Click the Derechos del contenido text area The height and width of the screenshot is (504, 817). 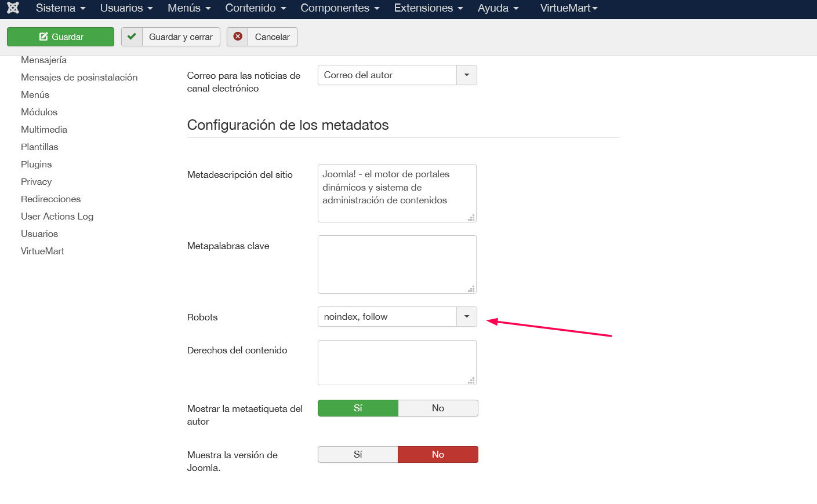coord(397,363)
